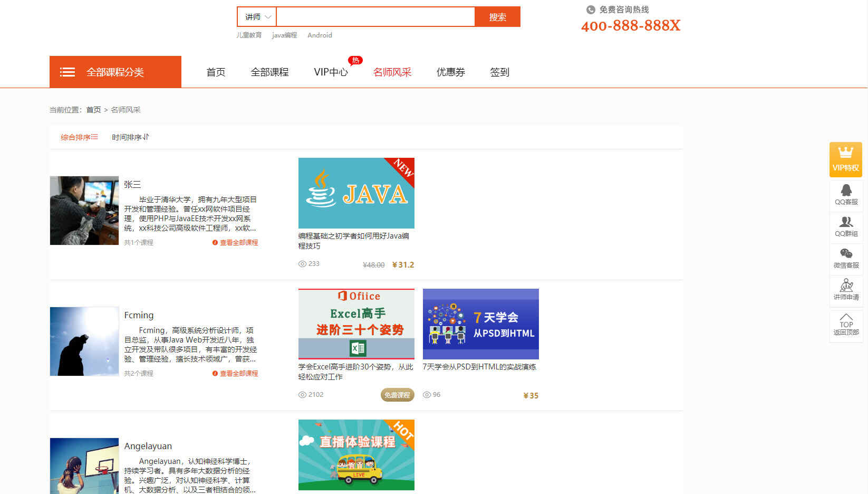
Task: Open 签到 navigation item
Action: point(499,72)
